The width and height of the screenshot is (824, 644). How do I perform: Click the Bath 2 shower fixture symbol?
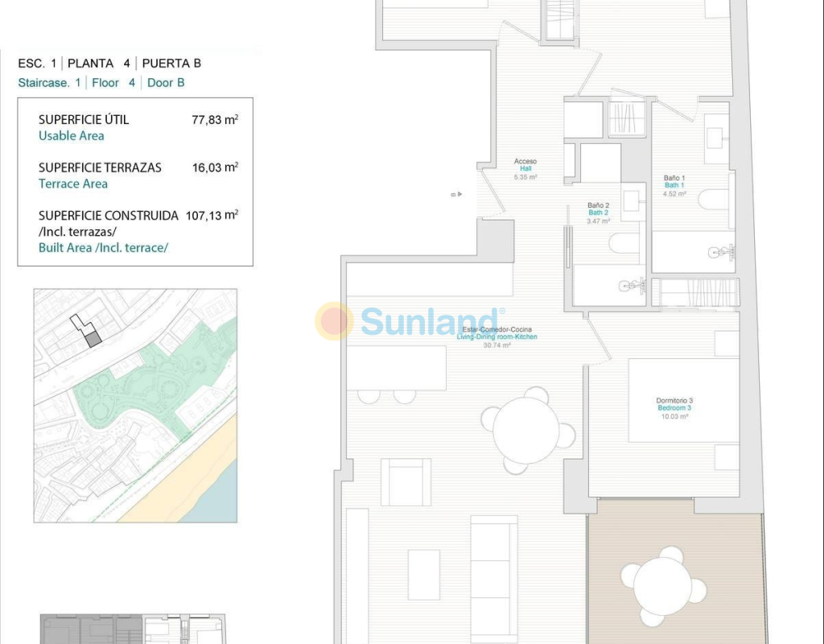point(629,286)
